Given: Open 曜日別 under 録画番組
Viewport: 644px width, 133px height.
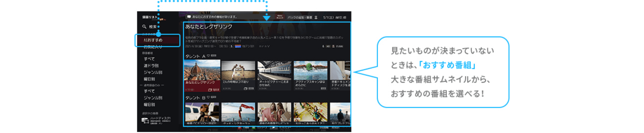Looking at the screenshot, I should coord(149,79).
